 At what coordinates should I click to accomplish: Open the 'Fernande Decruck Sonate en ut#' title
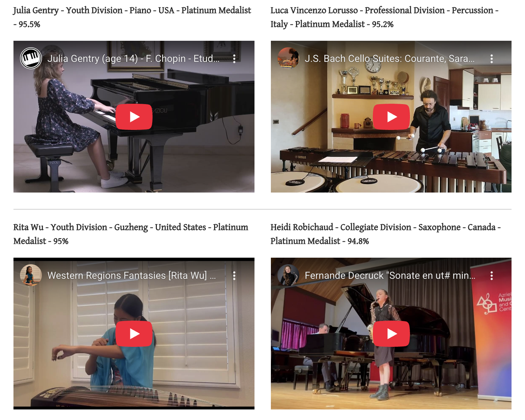pos(390,276)
